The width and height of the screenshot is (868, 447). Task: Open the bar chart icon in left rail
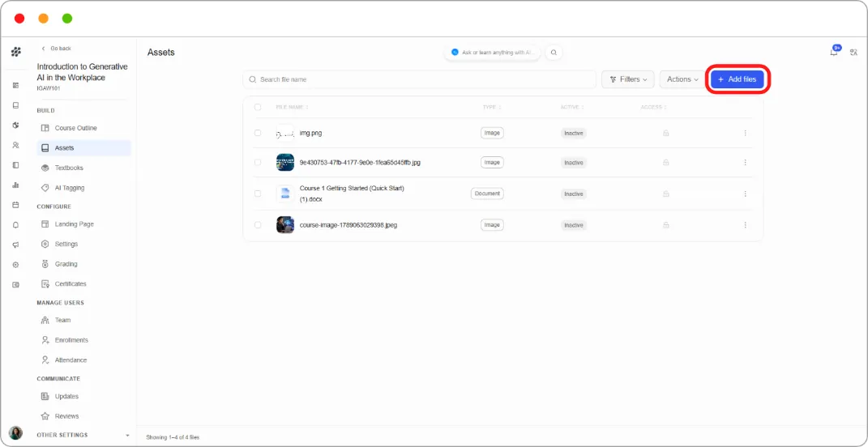15,185
